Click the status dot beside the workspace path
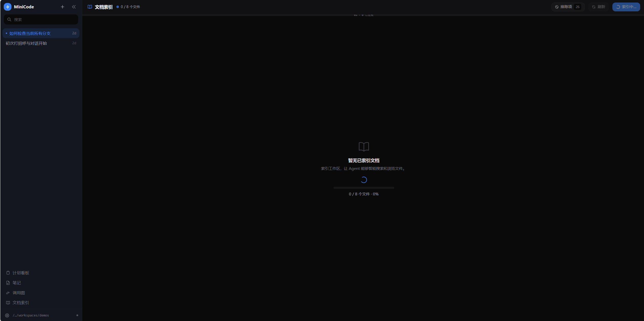The width and height of the screenshot is (644, 321). click(x=77, y=315)
